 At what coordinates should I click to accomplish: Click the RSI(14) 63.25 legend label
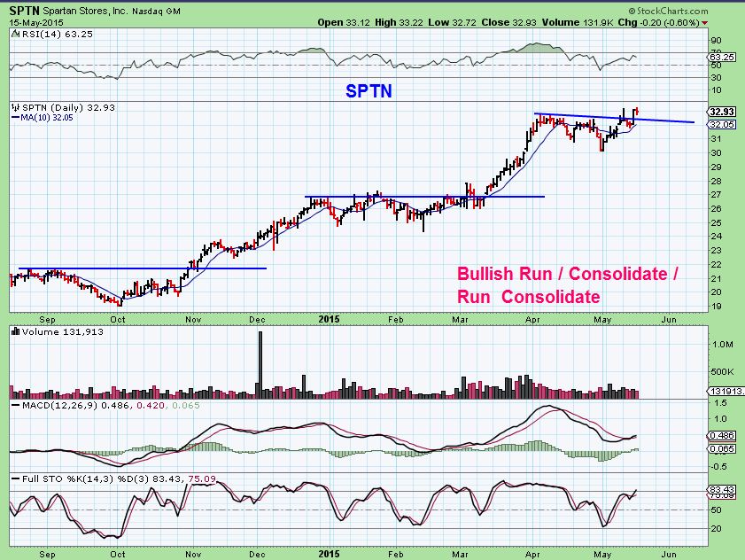click(x=56, y=35)
